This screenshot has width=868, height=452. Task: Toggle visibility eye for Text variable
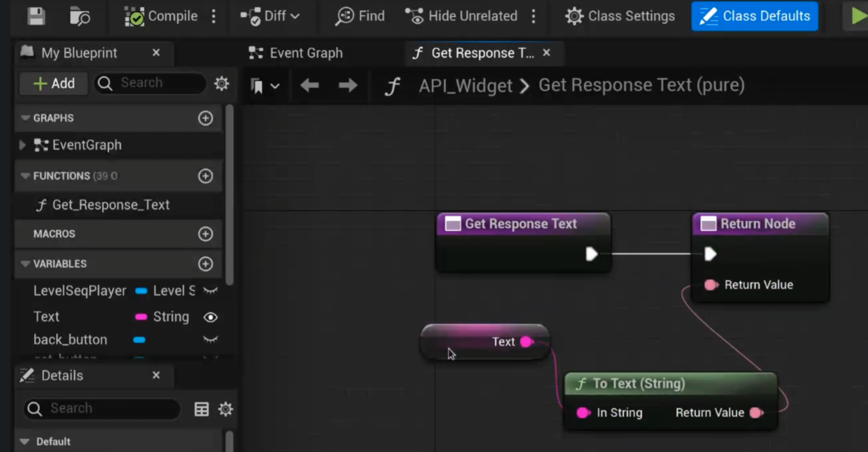tap(210, 317)
